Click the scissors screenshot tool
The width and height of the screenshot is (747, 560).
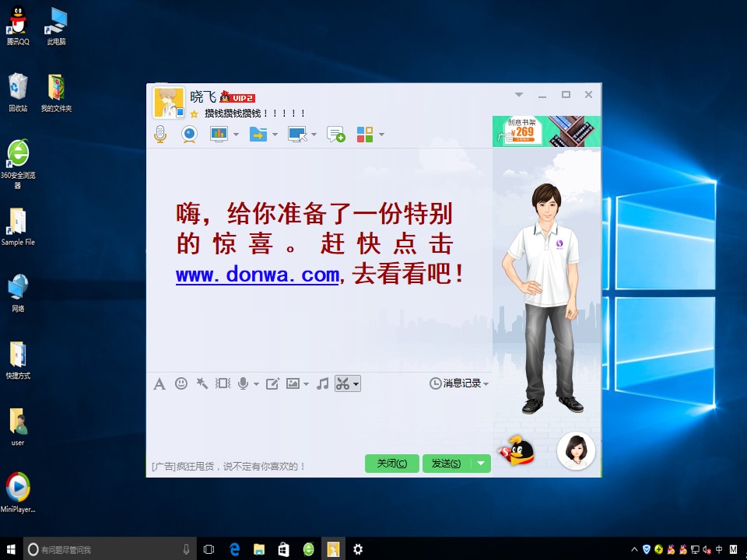(342, 383)
